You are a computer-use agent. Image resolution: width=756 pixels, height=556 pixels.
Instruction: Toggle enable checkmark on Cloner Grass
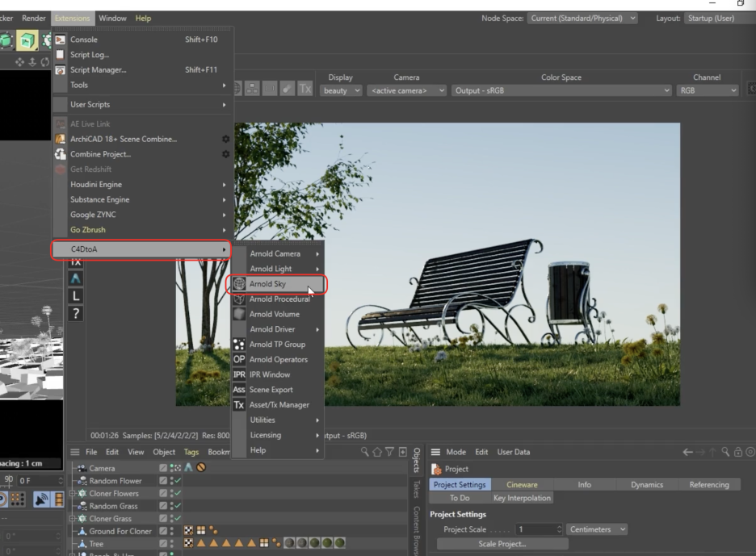tap(178, 518)
